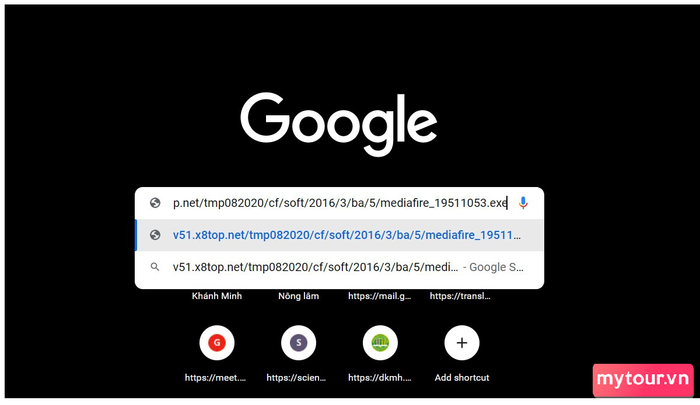Open the https://mail.g... shortcut label
700x405 pixels.
(380, 296)
